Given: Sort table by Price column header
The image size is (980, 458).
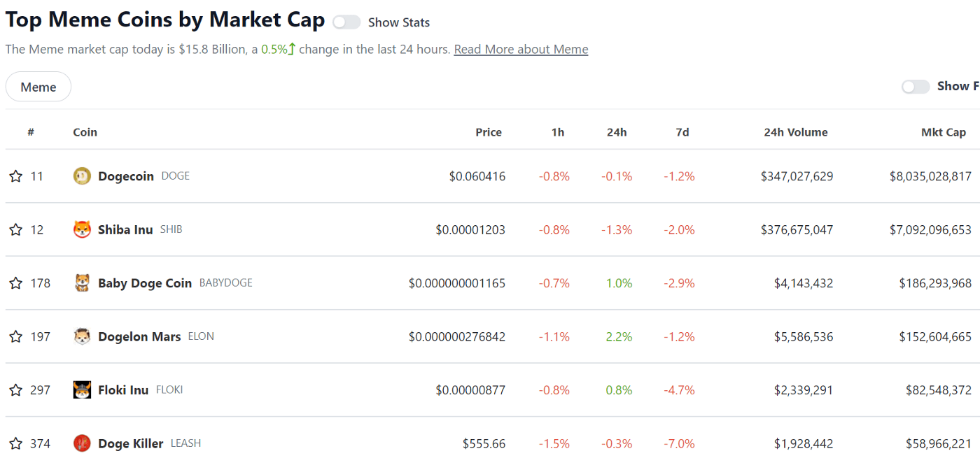Looking at the screenshot, I should pos(489,132).
